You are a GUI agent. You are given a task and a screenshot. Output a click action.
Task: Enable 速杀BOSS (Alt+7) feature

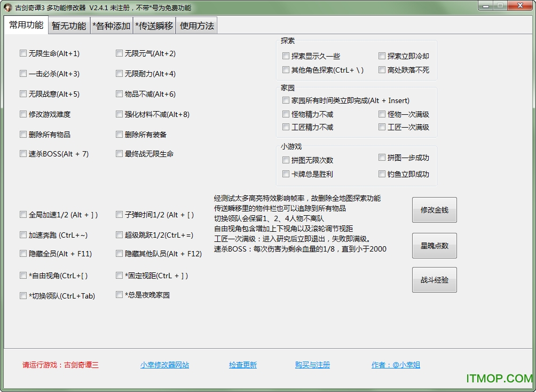point(23,153)
